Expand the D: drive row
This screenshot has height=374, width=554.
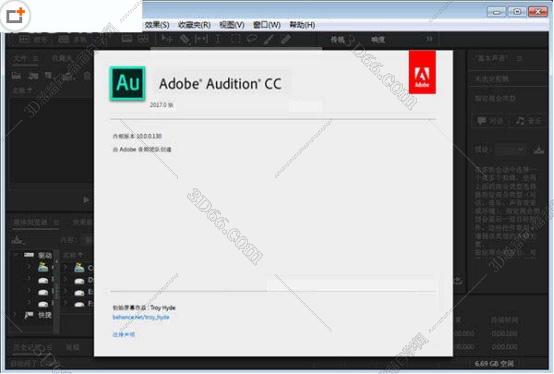click(x=65, y=280)
